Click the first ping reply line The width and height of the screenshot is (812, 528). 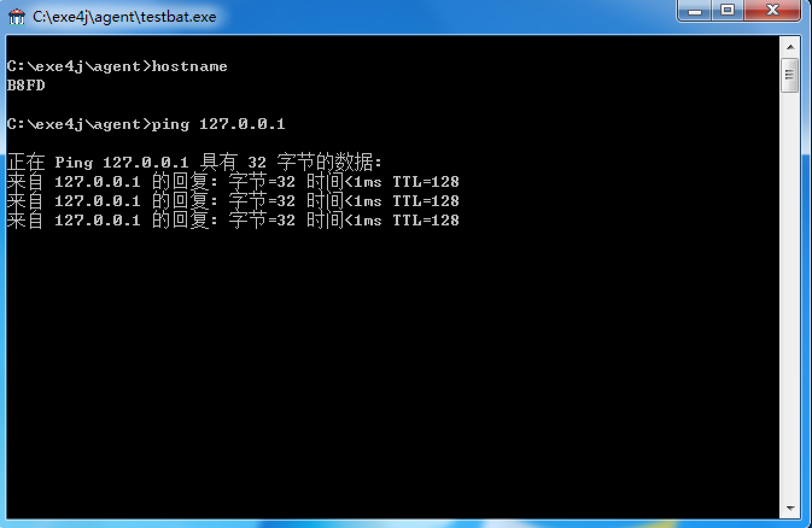(232, 181)
